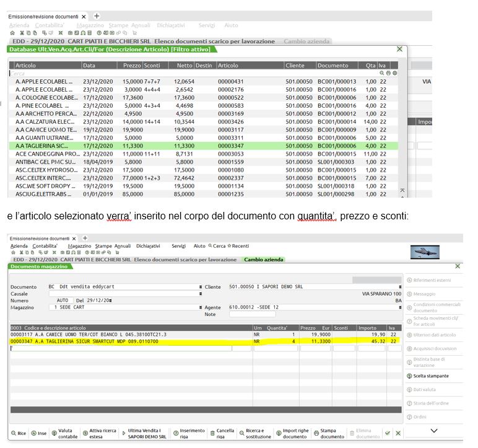
Task: Close the Database Ult.Ven.Acq.Art window
Action: tap(399, 49)
